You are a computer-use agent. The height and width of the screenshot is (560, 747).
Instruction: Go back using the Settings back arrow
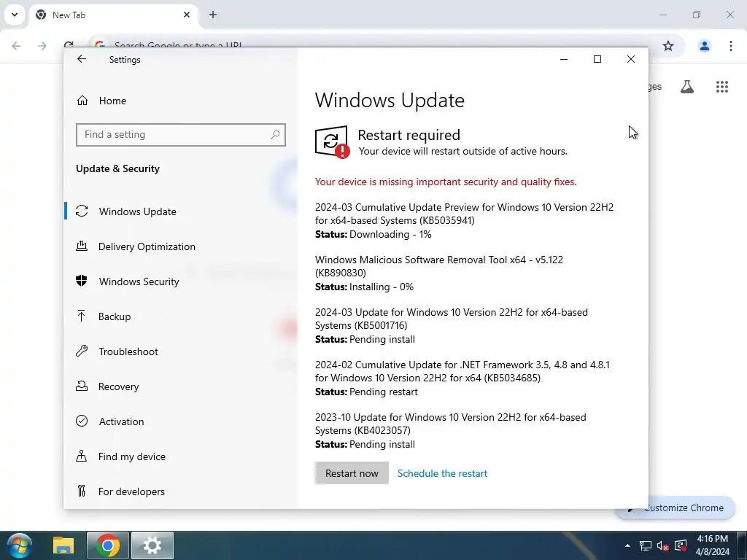[82, 59]
